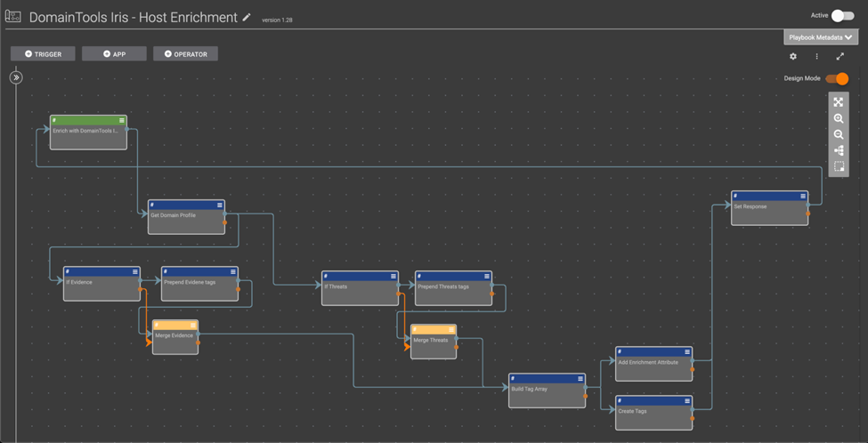Open menu icon on If Threats node
The image size is (868, 443).
point(393,276)
